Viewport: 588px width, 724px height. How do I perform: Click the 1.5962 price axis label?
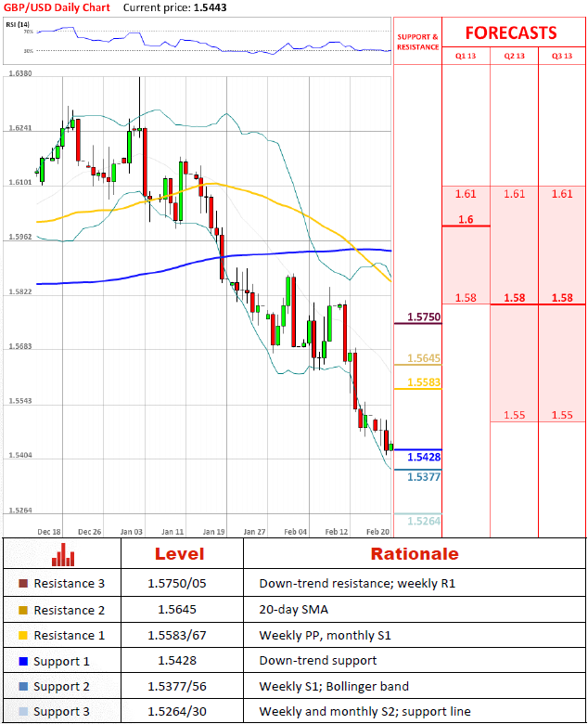point(20,237)
